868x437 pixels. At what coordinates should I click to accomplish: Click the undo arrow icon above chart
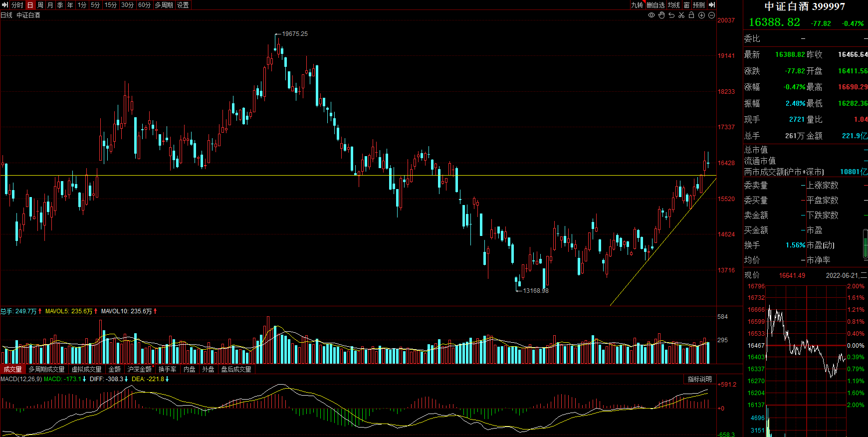pyautogui.click(x=671, y=15)
